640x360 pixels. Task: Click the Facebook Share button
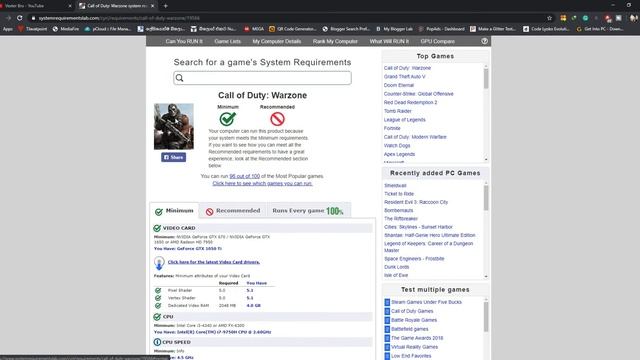173,157
